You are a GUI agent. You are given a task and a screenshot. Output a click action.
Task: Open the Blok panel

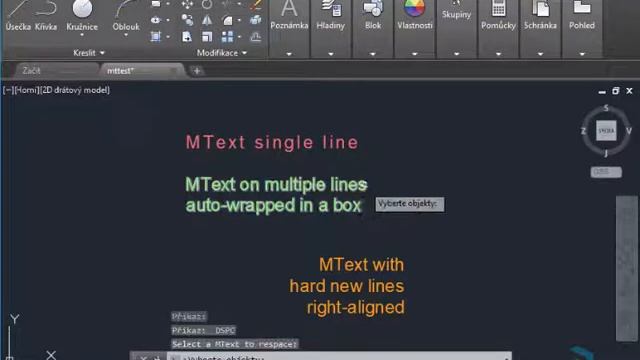click(x=373, y=16)
